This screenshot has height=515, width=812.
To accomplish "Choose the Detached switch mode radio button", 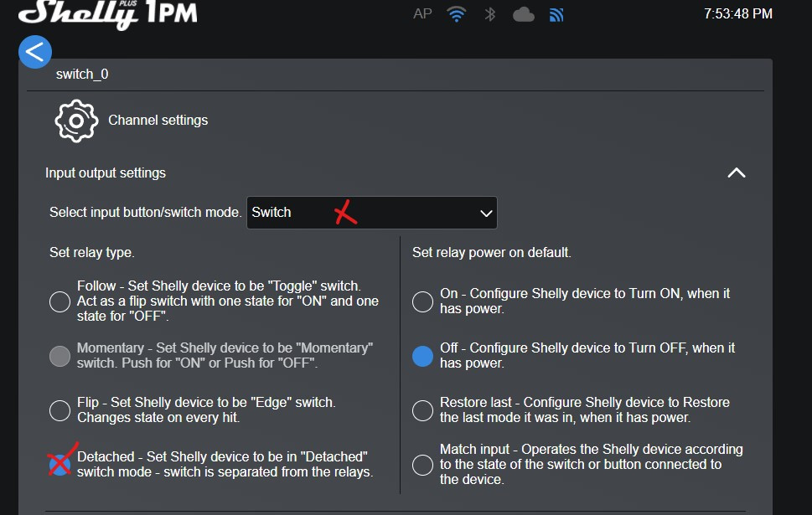I will 59,464.
